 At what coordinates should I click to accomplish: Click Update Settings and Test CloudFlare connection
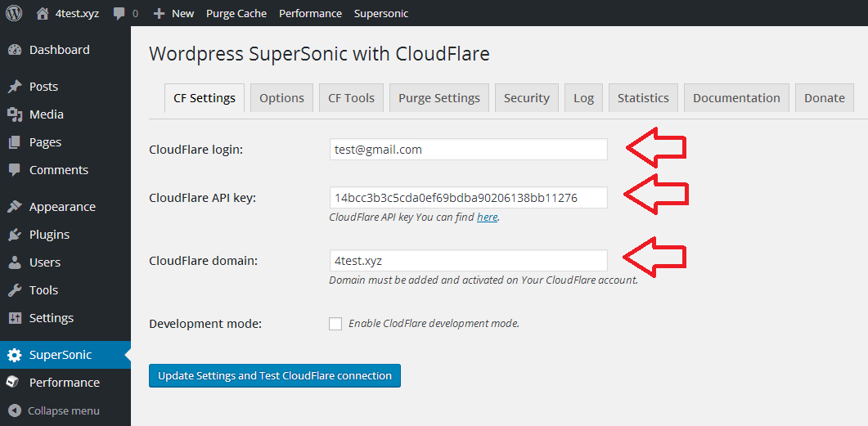275,375
